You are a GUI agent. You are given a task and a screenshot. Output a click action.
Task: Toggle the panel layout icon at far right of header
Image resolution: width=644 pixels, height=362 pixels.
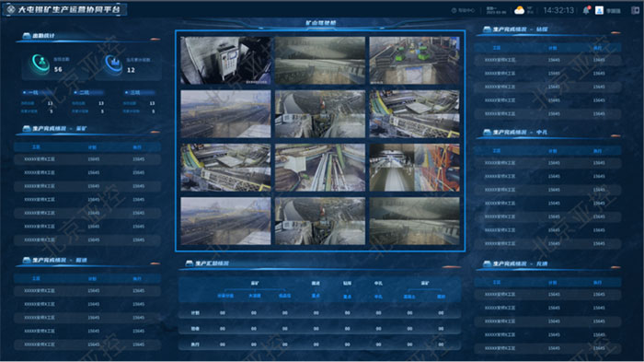(x=635, y=10)
